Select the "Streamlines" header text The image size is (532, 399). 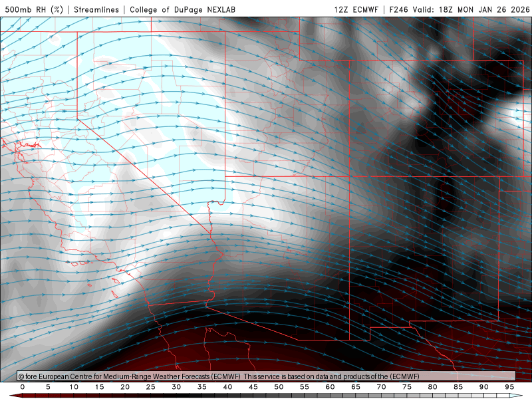96,9
